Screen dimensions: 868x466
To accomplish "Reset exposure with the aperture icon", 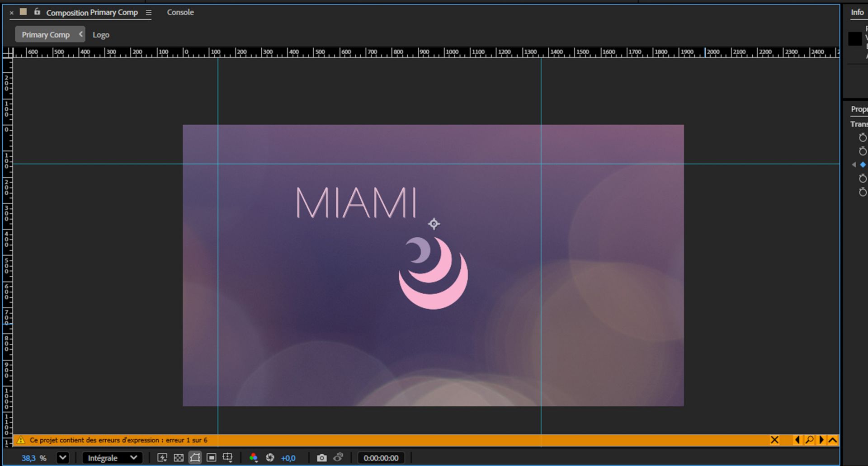I will [270, 458].
